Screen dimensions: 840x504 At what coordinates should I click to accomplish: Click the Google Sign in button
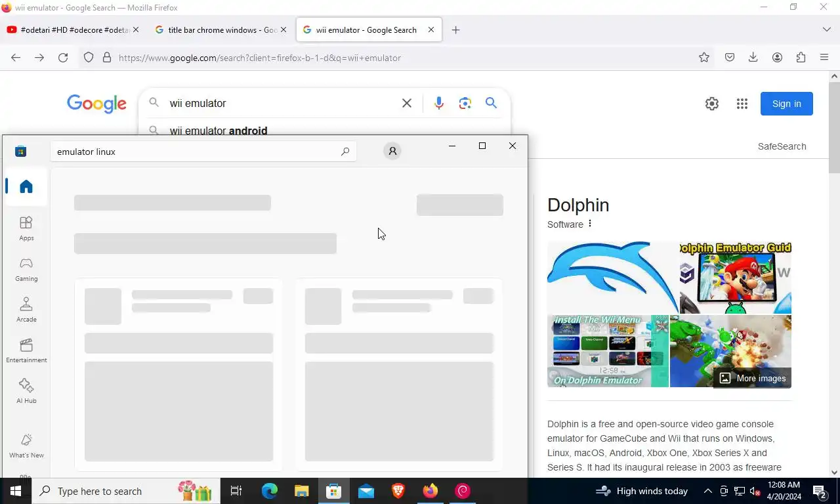pyautogui.click(x=787, y=104)
